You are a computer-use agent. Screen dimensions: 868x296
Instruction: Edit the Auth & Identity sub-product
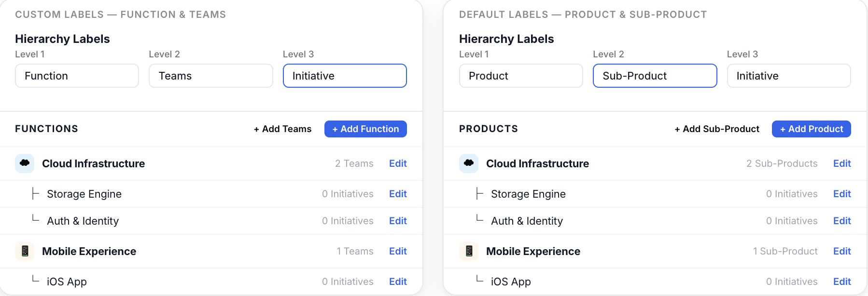[842, 221]
